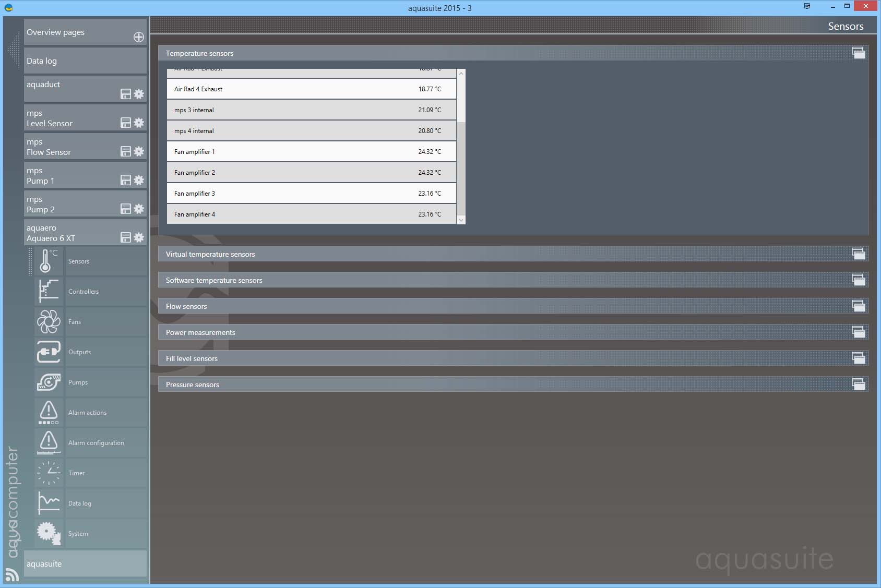Screen dimensions: 881x588
Task: Select the mps Pump 1 device
Action: (x=85, y=175)
